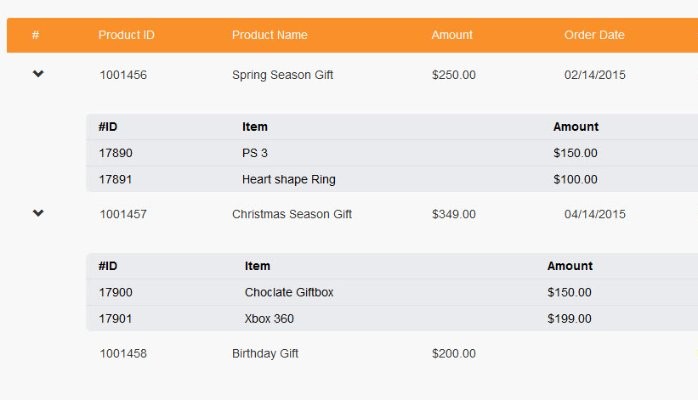Click the $349.00 amount cell
The width and height of the screenshot is (698, 400).
(x=454, y=214)
